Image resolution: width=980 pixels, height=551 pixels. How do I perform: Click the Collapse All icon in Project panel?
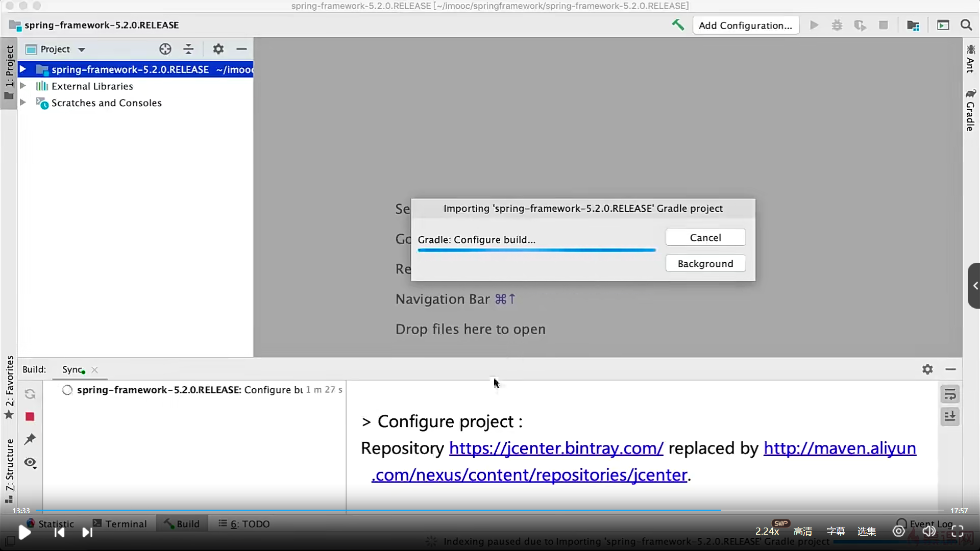pyautogui.click(x=188, y=49)
